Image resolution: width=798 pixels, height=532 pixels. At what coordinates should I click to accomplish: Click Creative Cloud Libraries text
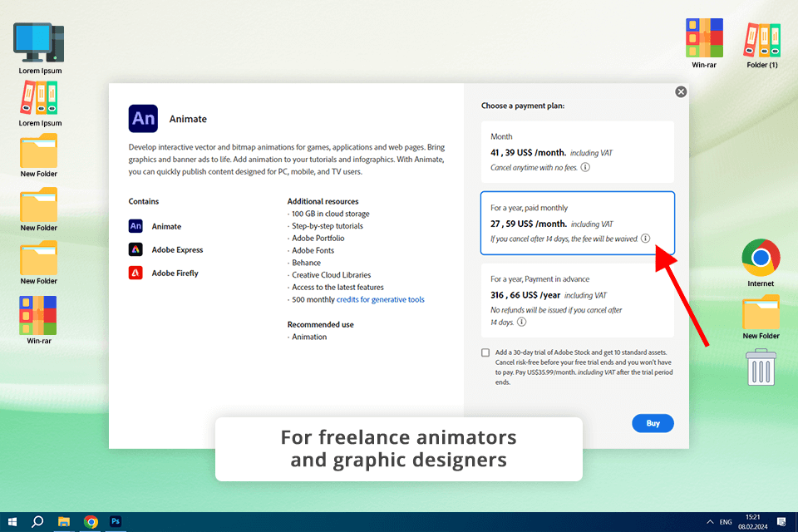coord(332,275)
